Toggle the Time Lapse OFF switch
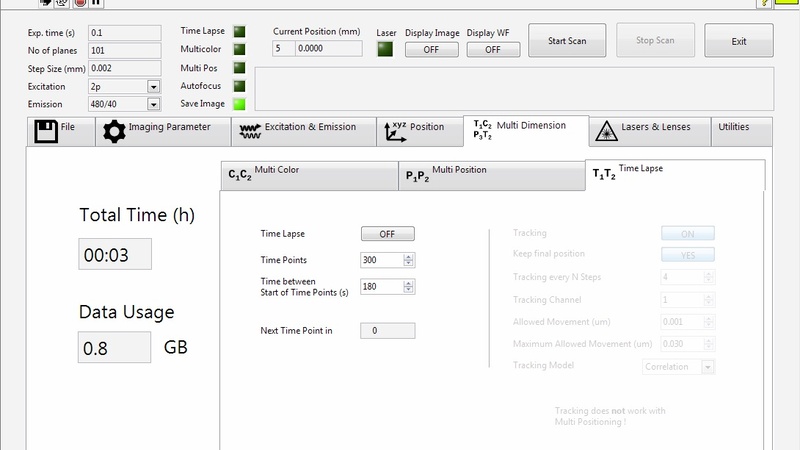This screenshot has height=450, width=800. point(387,234)
